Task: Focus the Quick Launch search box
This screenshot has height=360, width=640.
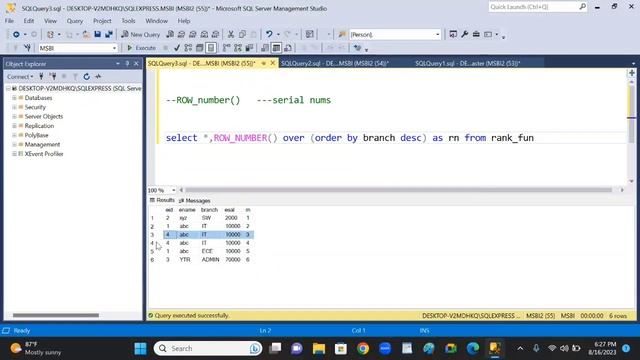Action: [x=538, y=7]
